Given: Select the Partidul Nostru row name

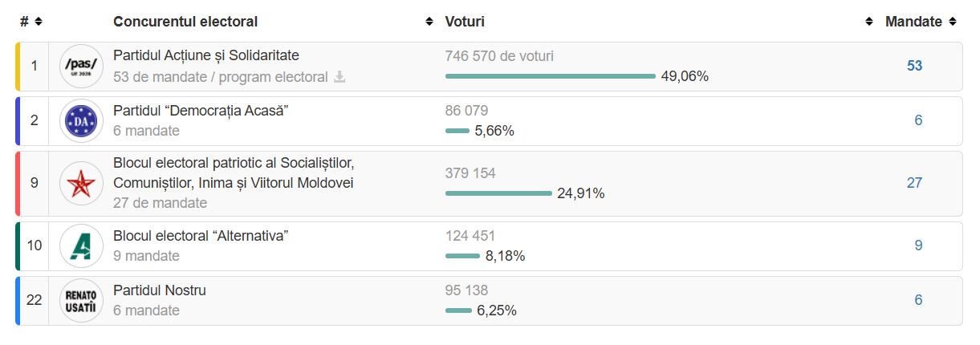Looking at the screenshot, I should tap(160, 290).
